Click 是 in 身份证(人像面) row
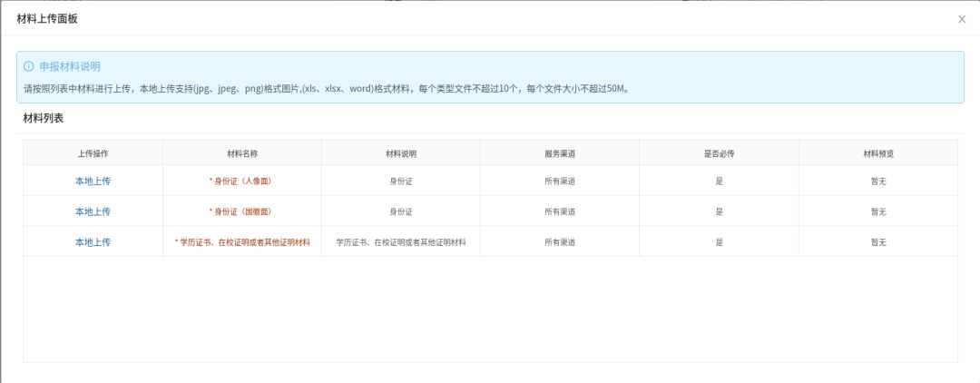 tap(719, 182)
